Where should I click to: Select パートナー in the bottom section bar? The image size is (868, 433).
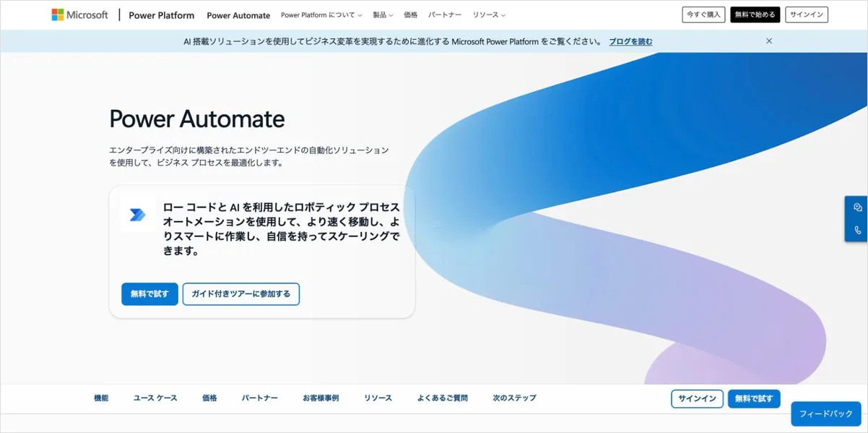click(x=260, y=398)
